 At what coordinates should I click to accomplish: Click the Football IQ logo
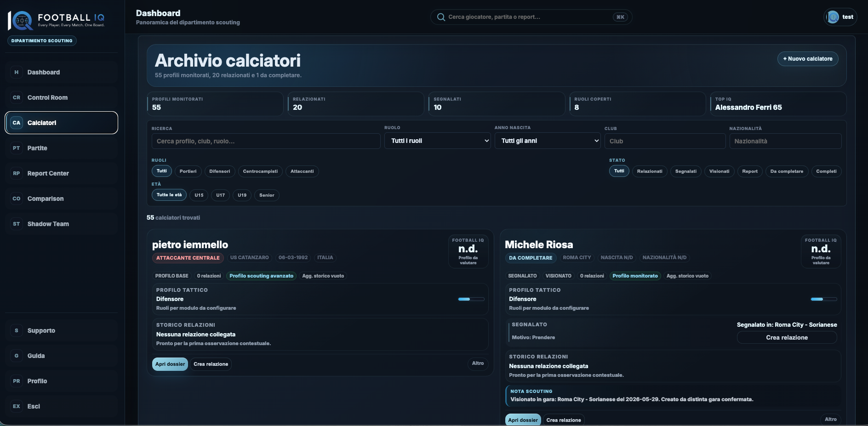[57, 20]
